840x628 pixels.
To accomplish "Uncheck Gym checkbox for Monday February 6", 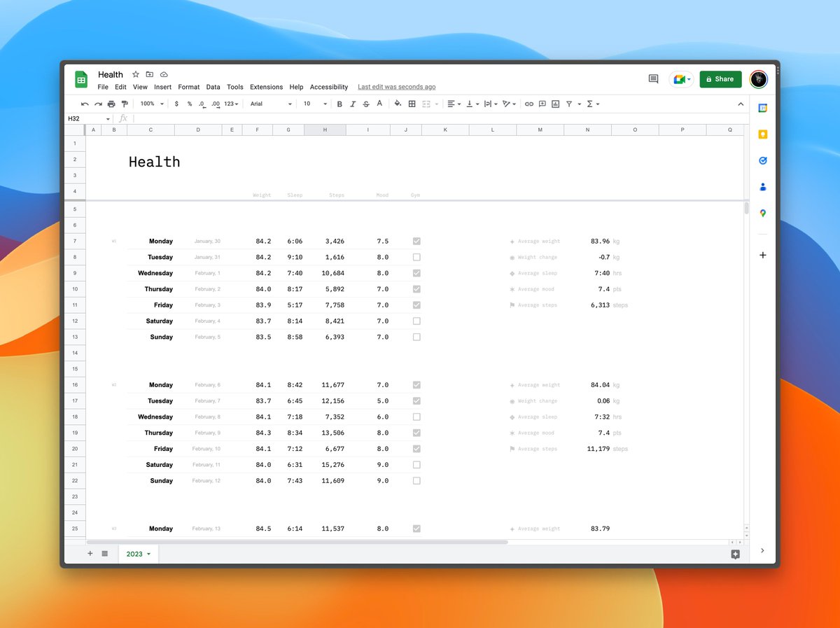I will [416, 385].
